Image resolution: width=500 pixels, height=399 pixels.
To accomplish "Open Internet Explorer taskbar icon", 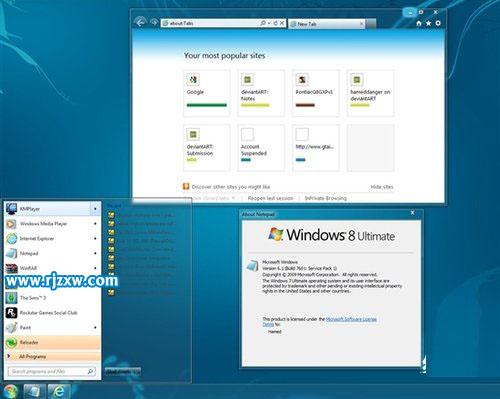I will (59, 391).
